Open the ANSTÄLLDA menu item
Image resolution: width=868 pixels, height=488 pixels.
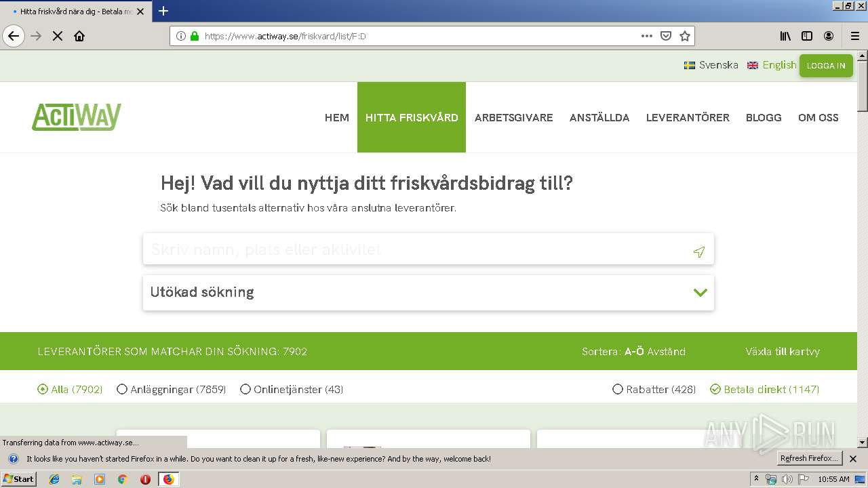[599, 117]
